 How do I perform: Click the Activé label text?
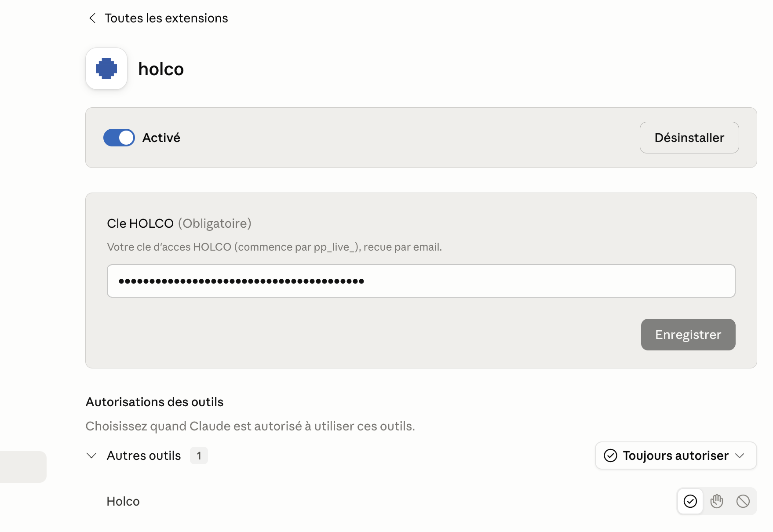pos(161,138)
